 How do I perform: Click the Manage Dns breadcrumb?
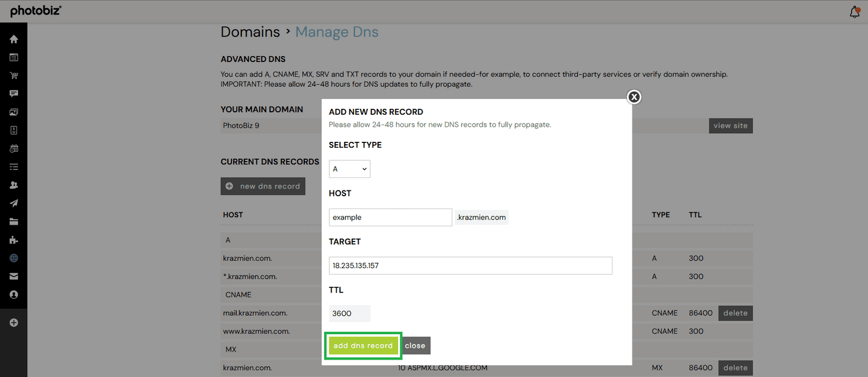click(x=337, y=32)
